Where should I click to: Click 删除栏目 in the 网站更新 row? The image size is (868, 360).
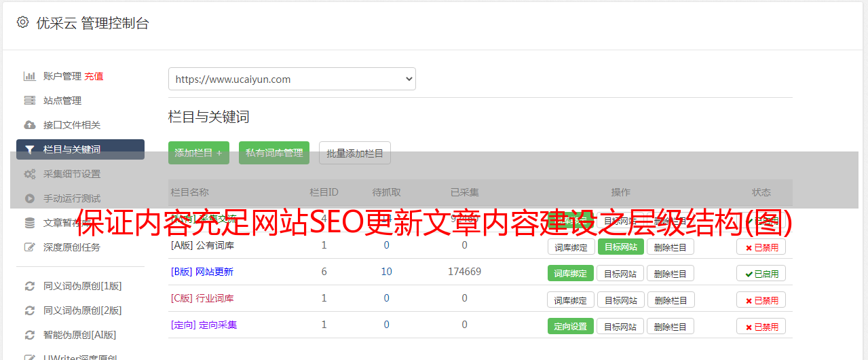tap(671, 274)
